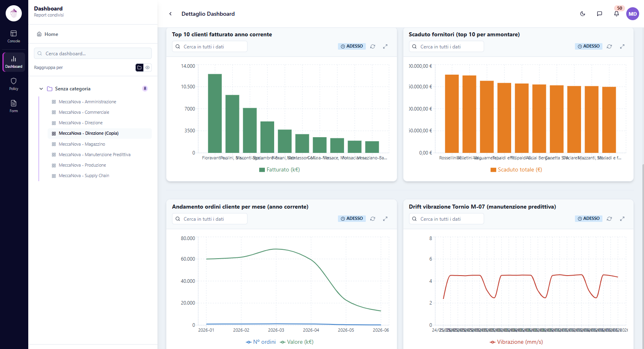Click the 'Top 10 clienti fatturato anno corrente' title
This screenshot has width=644, height=349.
point(222,34)
